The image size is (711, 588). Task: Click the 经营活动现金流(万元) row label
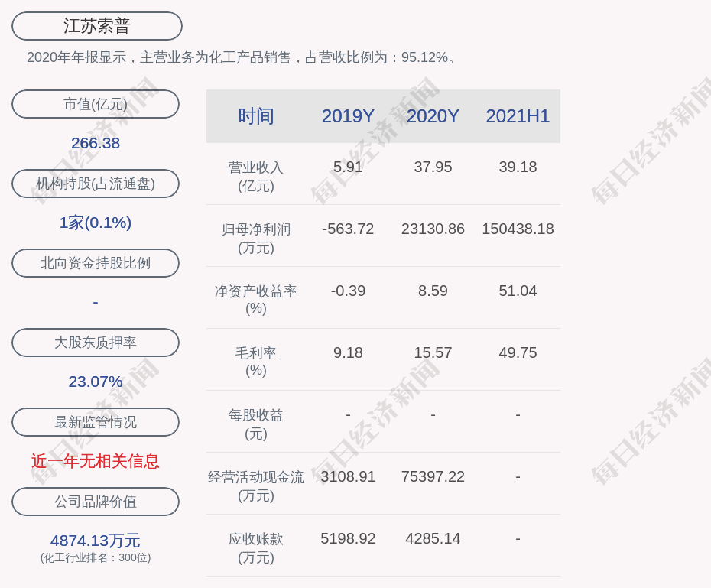[x=256, y=486]
